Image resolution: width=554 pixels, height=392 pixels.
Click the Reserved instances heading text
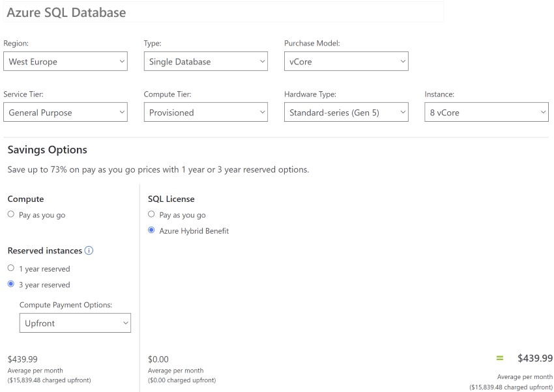tap(45, 251)
